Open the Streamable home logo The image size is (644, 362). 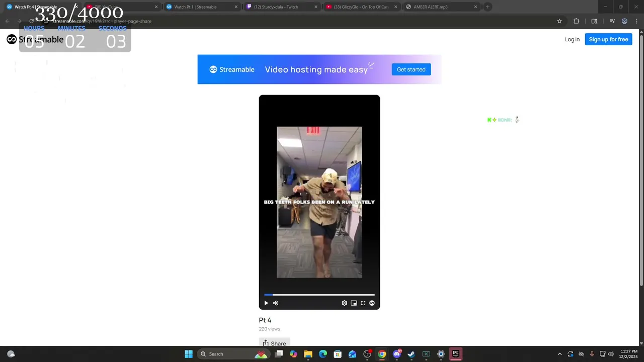35,39
